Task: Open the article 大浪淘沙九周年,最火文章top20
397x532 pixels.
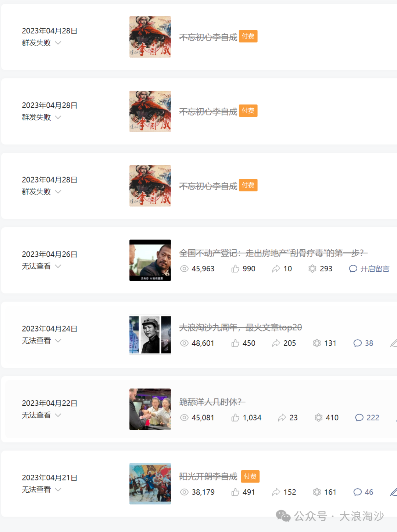Action: click(240, 327)
